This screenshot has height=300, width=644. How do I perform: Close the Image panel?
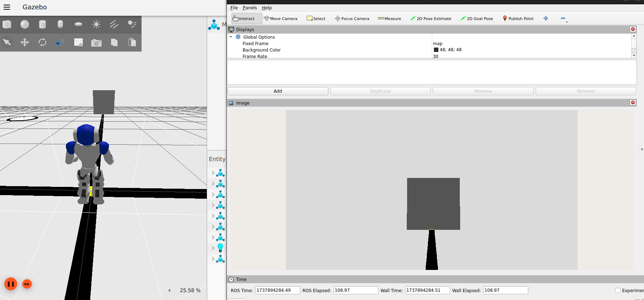[633, 103]
